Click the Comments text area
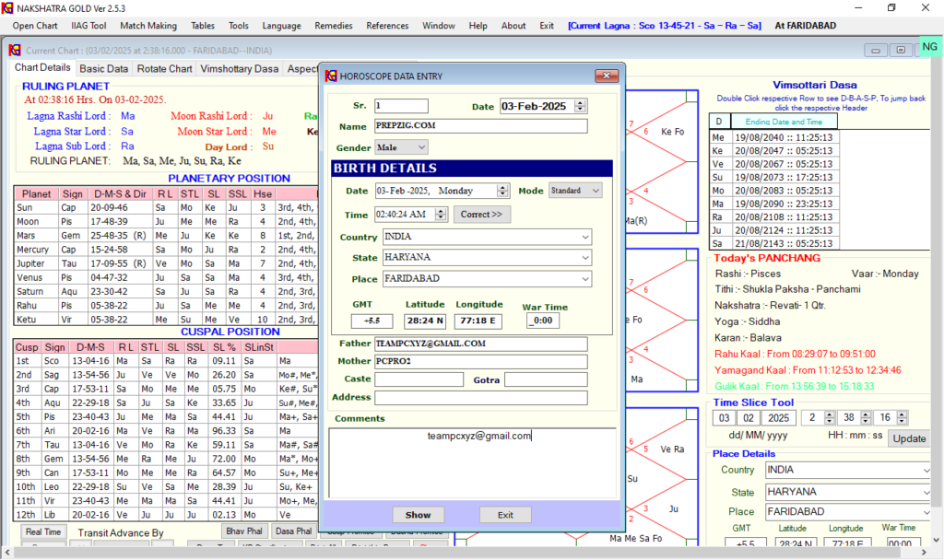This screenshot has width=944, height=560. pos(473,462)
